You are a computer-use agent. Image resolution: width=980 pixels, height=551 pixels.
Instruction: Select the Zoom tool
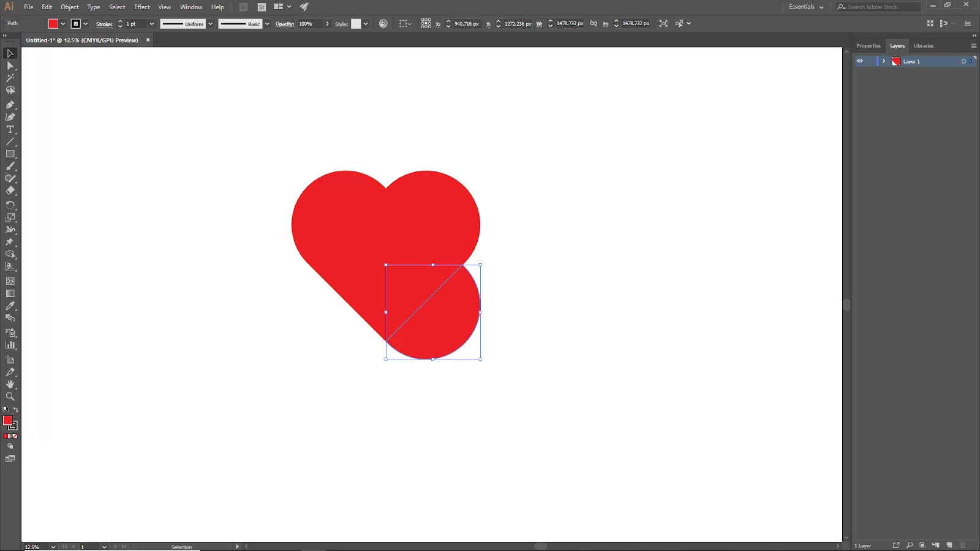(x=10, y=396)
